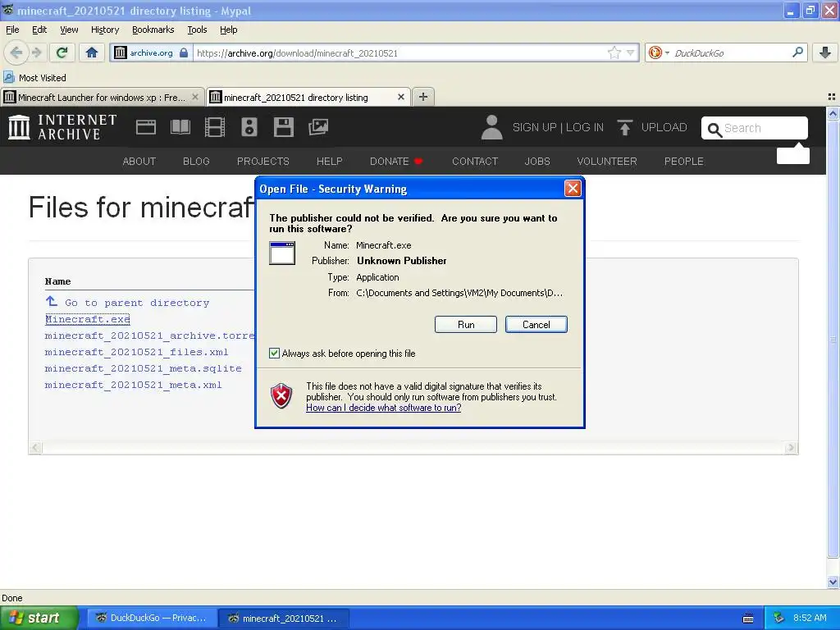This screenshot has height=630, width=840.
Task: Click the red shield warning icon
Action: click(x=281, y=396)
